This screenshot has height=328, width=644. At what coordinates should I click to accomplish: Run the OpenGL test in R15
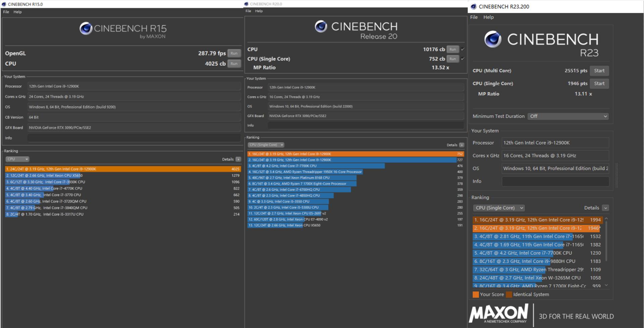pyautogui.click(x=234, y=53)
